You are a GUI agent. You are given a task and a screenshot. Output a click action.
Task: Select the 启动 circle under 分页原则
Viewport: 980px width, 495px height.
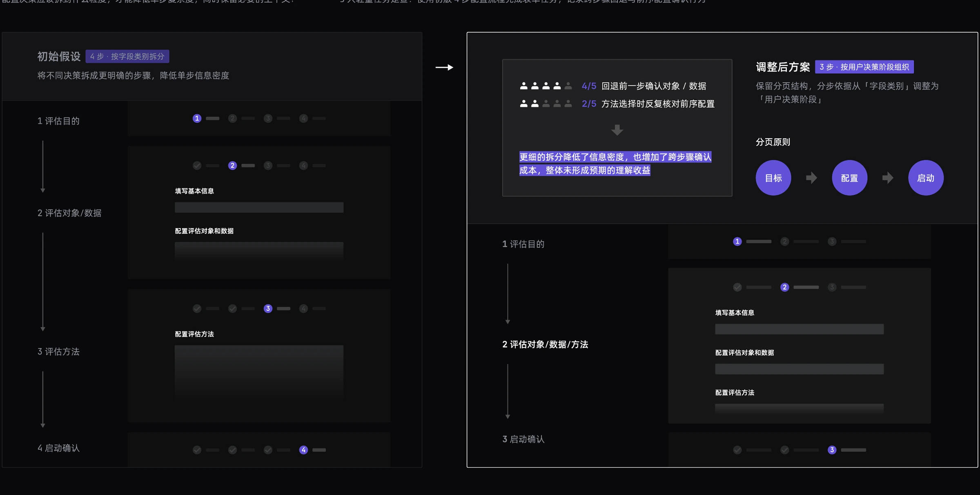pos(926,178)
